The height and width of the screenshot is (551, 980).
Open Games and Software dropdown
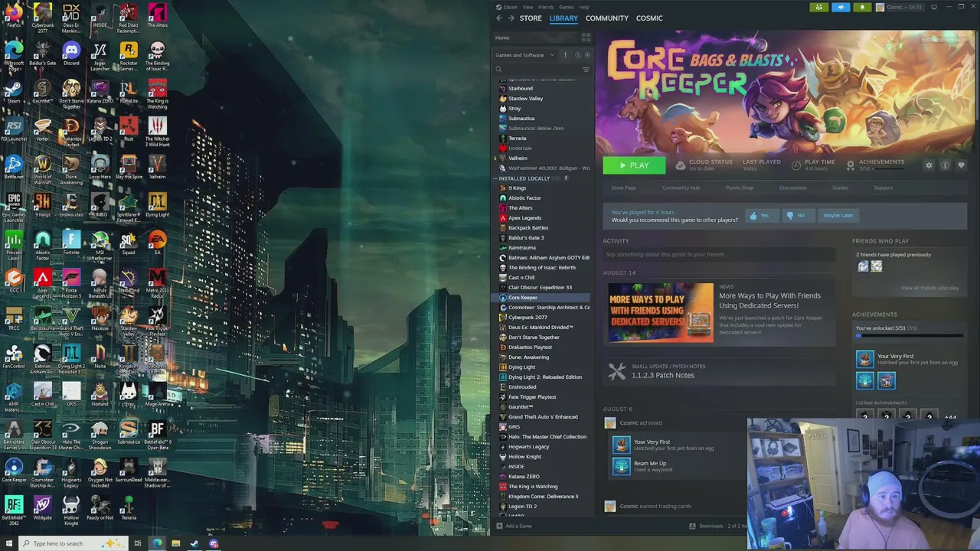click(524, 55)
